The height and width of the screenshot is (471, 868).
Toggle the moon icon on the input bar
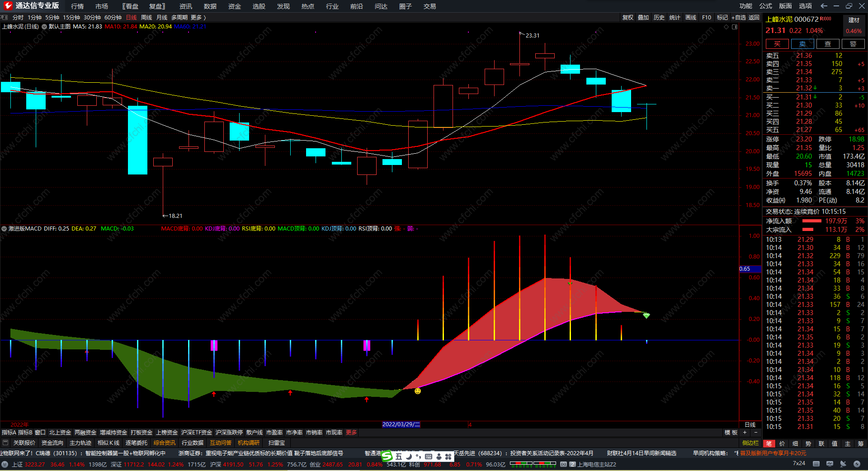coord(409,457)
